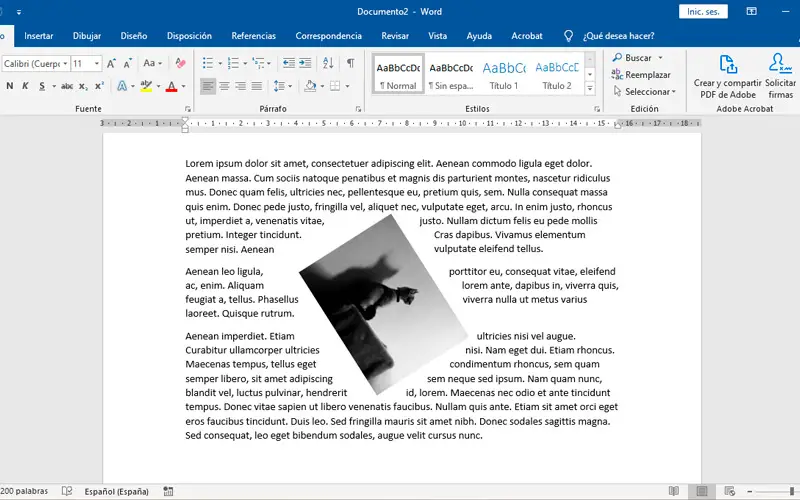Image resolution: width=800 pixels, height=500 pixels.
Task: Show paragraph marks with the pilcrow icon
Action: click(350, 63)
